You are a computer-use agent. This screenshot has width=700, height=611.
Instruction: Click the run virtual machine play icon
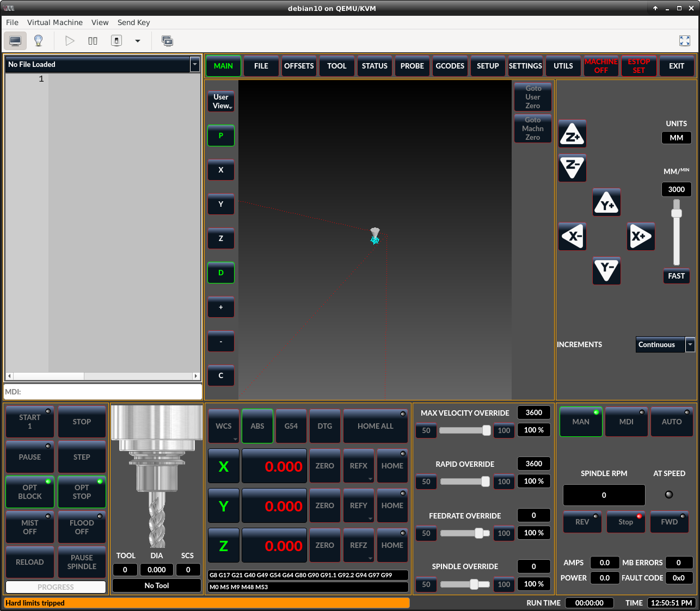70,41
